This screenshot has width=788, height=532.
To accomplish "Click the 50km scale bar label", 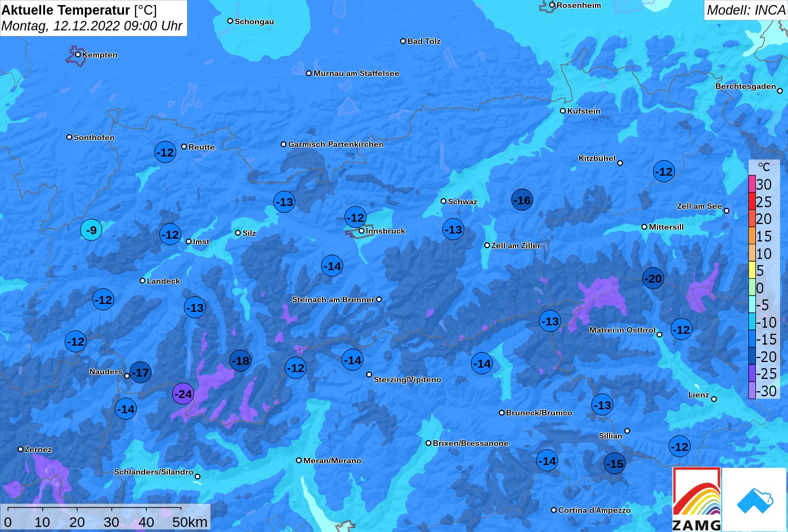I will pyautogui.click(x=190, y=522).
